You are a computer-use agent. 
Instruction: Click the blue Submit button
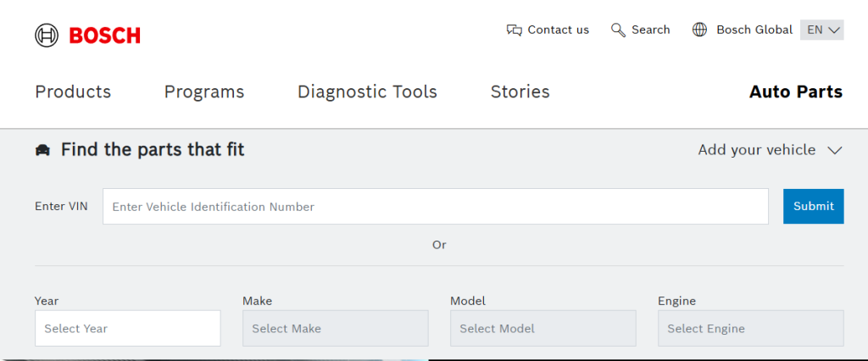click(x=813, y=206)
